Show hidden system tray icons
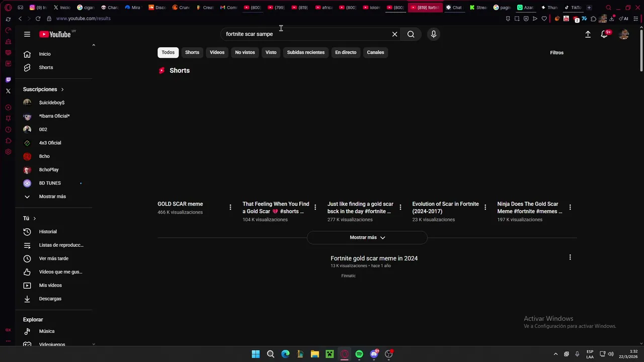 (555, 354)
